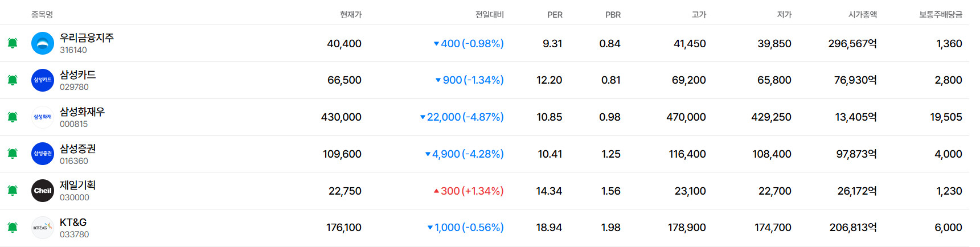Click the 삼성증권 logo icon

coord(43,154)
